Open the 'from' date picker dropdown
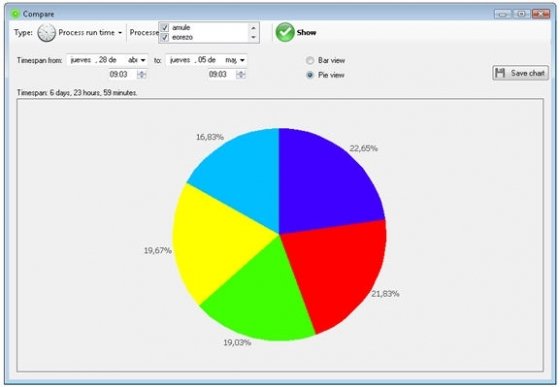 143,60
